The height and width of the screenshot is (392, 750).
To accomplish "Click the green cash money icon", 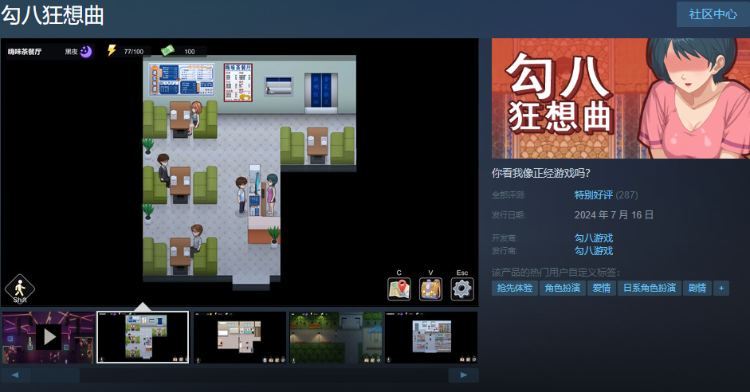I will pyautogui.click(x=168, y=50).
